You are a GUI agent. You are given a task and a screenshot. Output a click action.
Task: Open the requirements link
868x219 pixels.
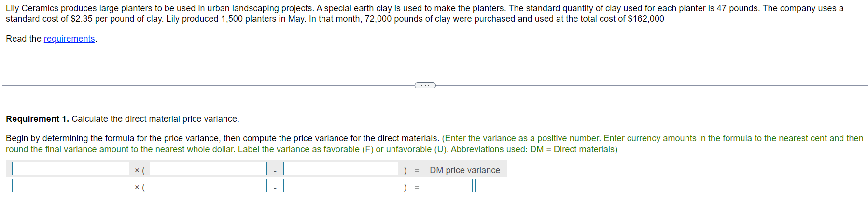tap(69, 39)
